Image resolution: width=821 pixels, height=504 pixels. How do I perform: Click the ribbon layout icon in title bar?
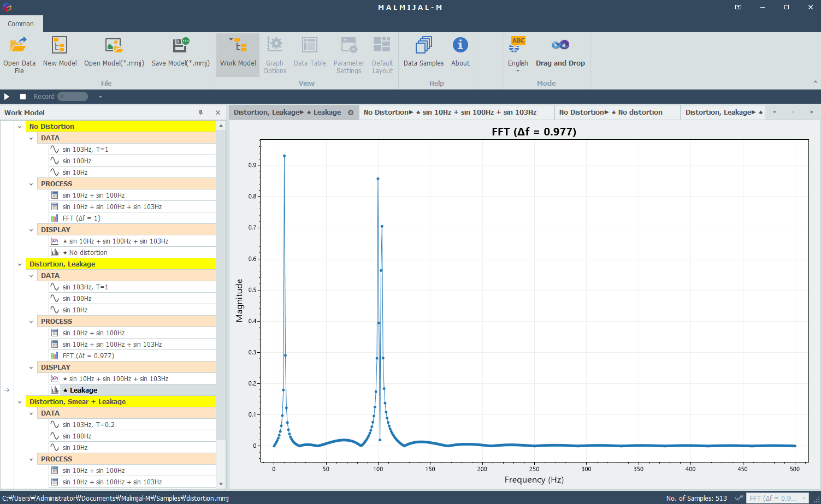[738, 7]
